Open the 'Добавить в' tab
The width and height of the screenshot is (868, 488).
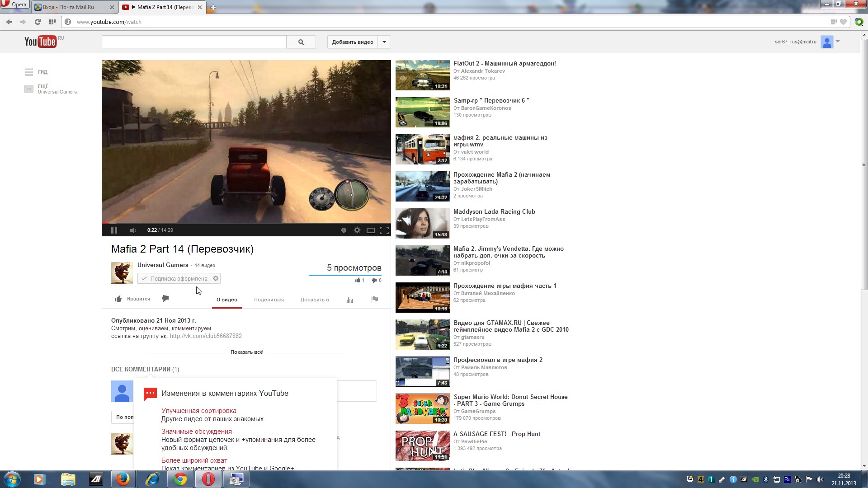tap(315, 300)
